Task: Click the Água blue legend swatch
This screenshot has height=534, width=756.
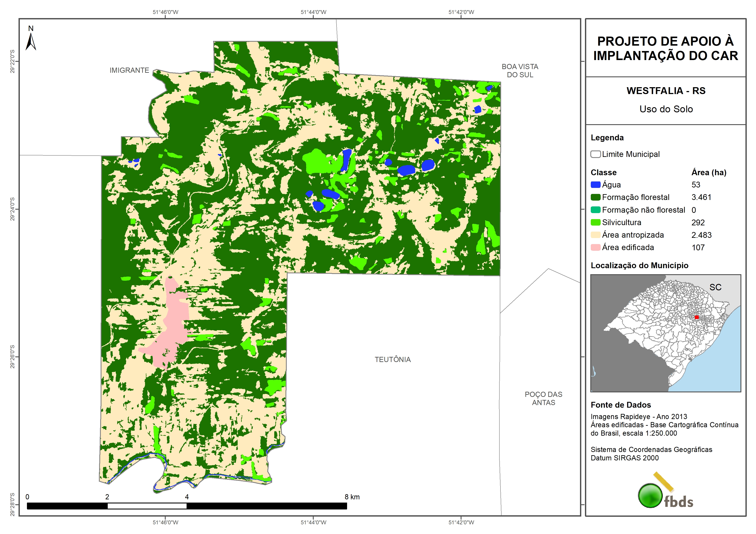Action: click(595, 185)
